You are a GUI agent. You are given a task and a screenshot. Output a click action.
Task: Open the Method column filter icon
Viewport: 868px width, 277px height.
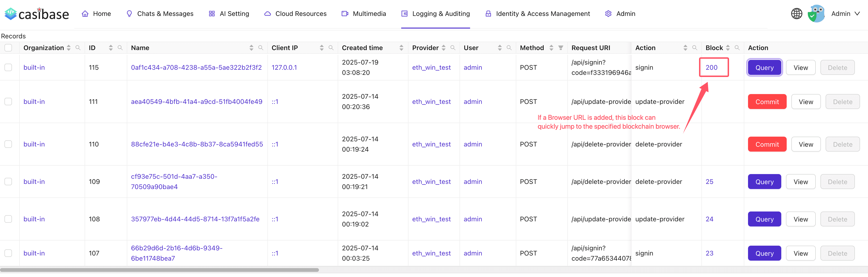[561, 48]
